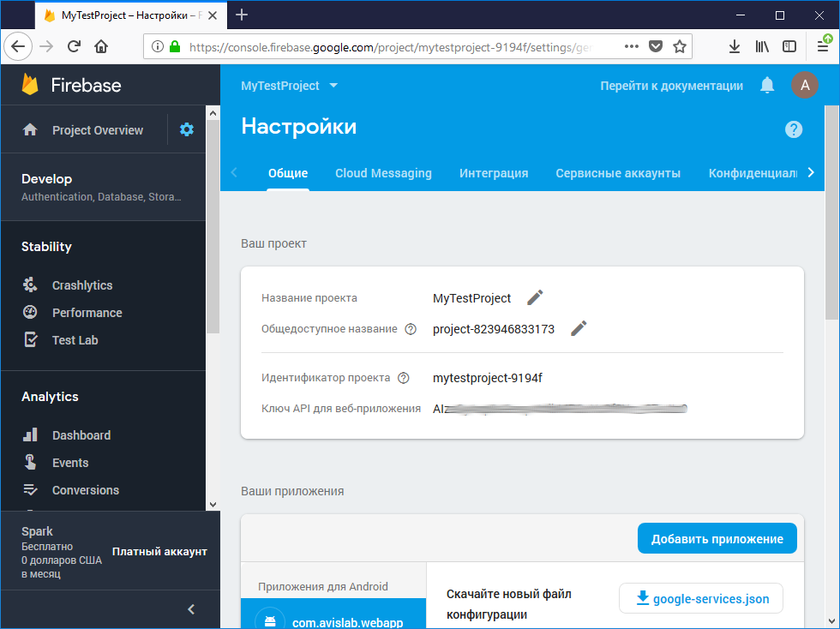The image size is (840, 629).
Task: Click Добавить приложение button
Action: [717, 539]
